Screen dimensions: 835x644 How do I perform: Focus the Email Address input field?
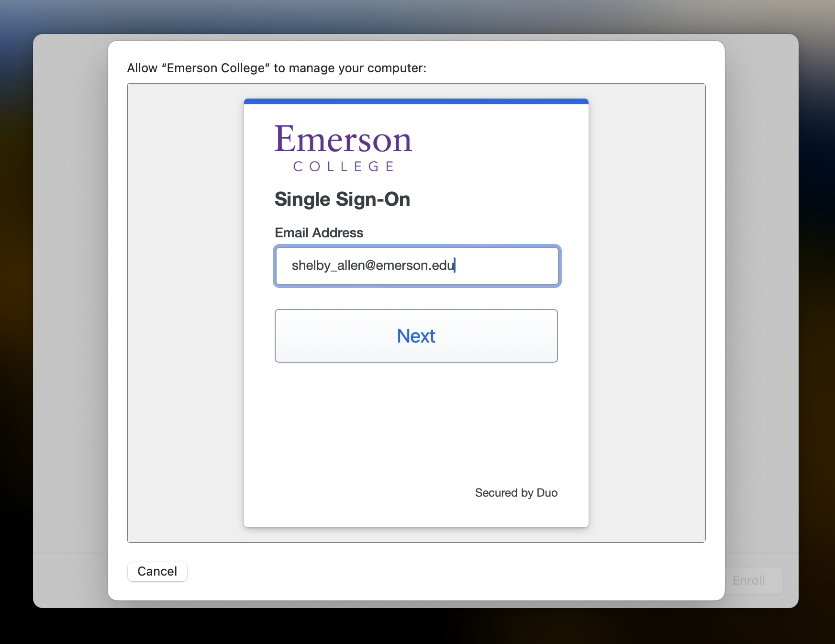[417, 266]
